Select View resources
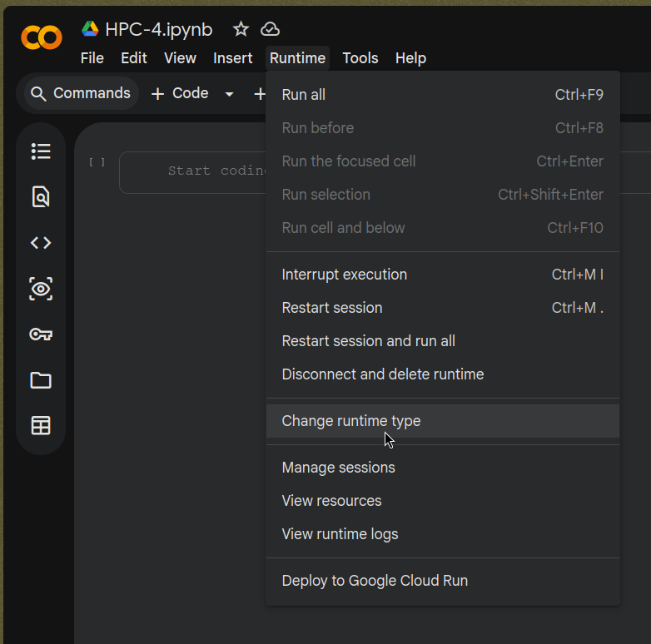 (x=443, y=501)
